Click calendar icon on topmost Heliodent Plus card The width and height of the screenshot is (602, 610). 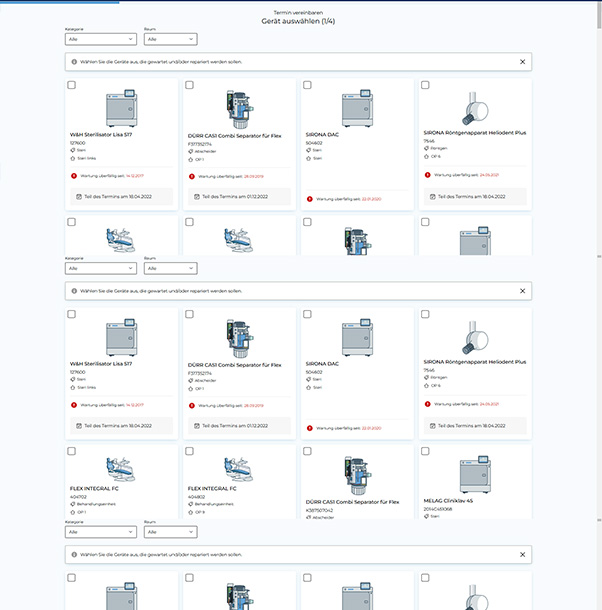pyautogui.click(x=429, y=196)
